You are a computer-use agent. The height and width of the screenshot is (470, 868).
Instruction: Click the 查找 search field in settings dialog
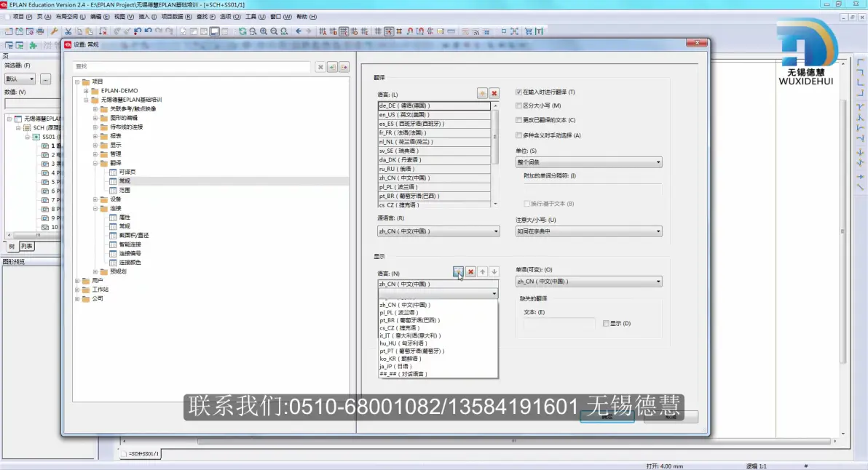tap(191, 66)
